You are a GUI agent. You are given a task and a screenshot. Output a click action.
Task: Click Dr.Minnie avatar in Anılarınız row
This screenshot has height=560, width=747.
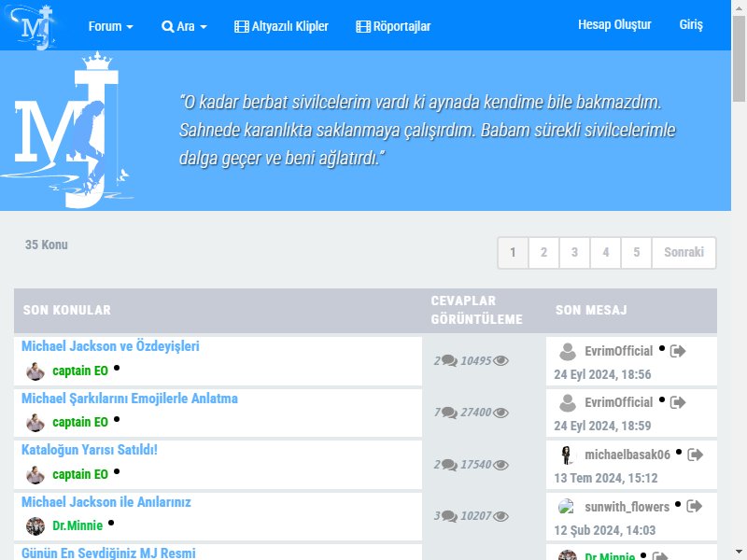[35, 526]
